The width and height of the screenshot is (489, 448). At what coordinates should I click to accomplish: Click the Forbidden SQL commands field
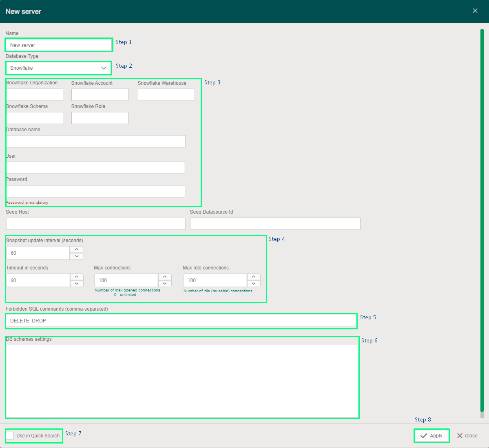[181, 321]
